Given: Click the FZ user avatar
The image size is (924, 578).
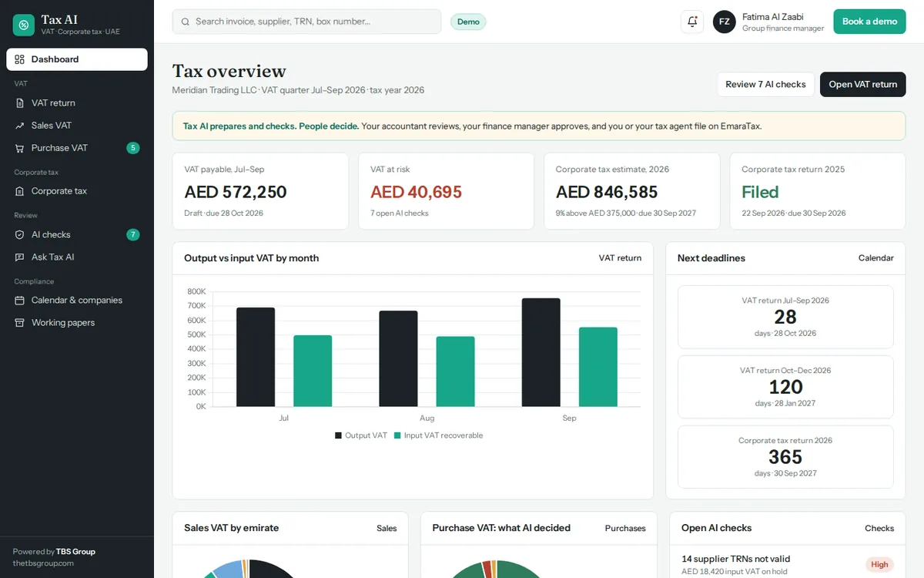Looking at the screenshot, I should click(724, 22).
